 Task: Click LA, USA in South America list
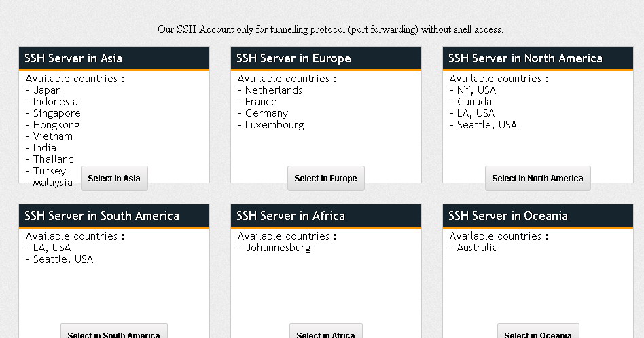[x=52, y=248]
